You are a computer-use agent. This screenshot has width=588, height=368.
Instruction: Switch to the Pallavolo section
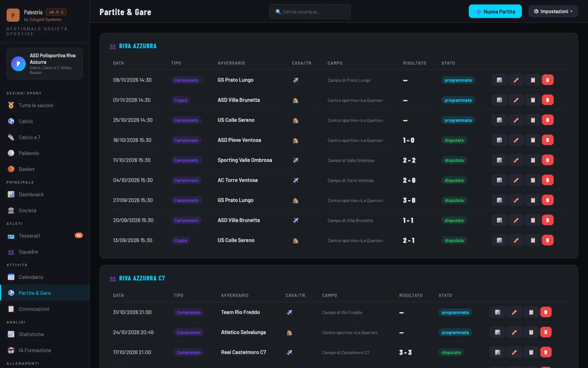45,153
